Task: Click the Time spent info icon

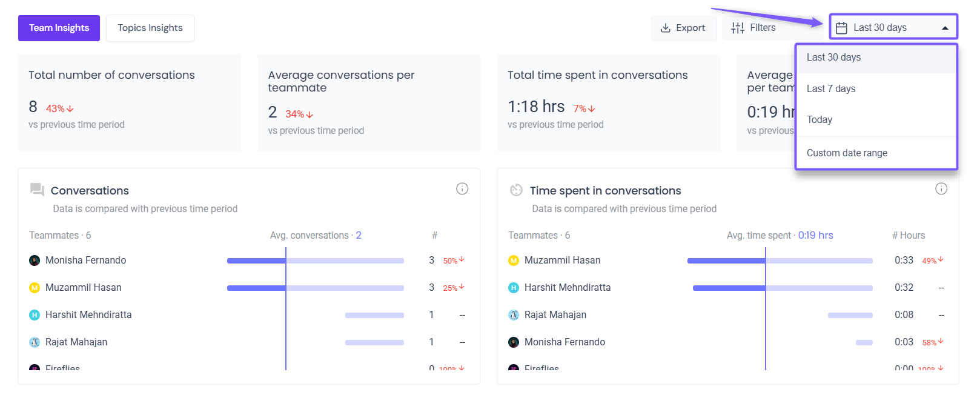Action: coord(941,189)
